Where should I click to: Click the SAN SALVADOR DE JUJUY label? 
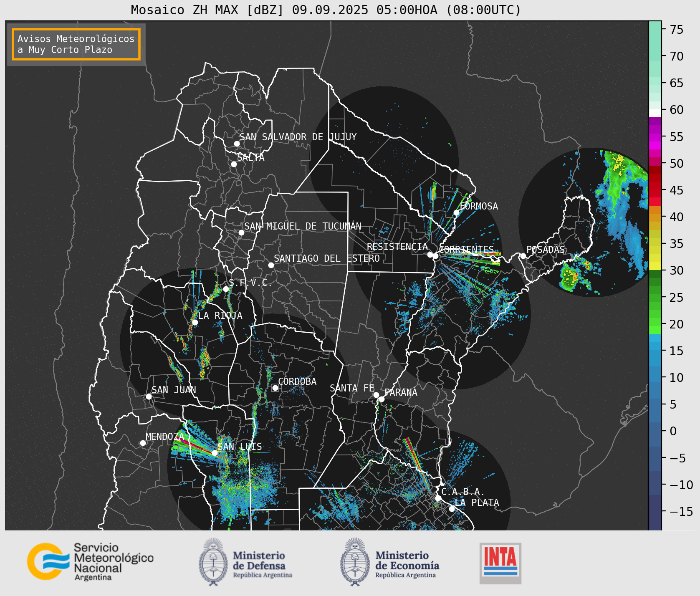(298, 137)
